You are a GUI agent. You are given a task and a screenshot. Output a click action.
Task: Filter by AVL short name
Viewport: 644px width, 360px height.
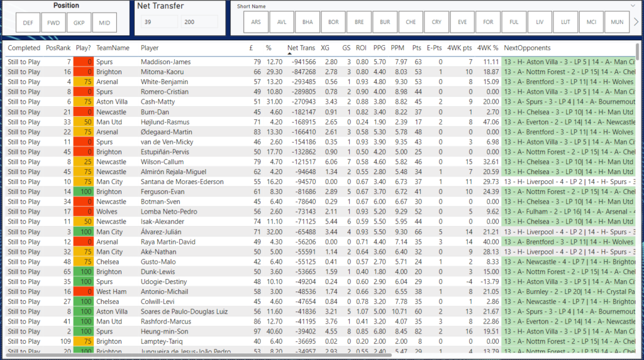pyautogui.click(x=282, y=22)
